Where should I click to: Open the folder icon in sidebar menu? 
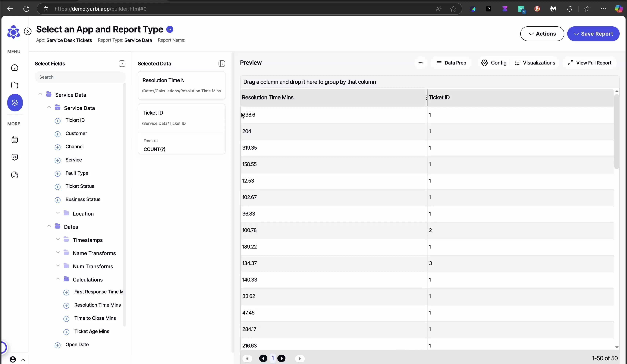[15, 85]
